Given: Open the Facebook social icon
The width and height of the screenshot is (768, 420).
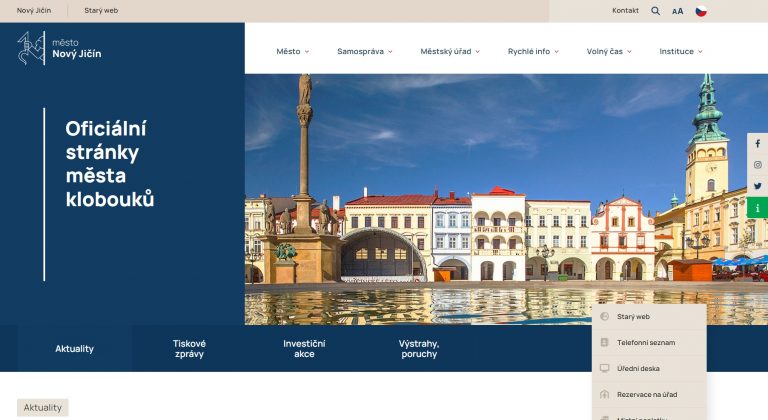Looking at the screenshot, I should (758, 144).
